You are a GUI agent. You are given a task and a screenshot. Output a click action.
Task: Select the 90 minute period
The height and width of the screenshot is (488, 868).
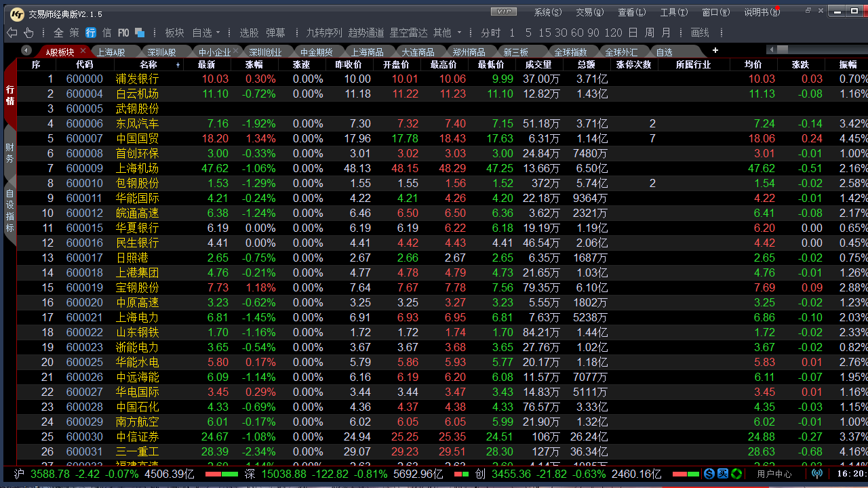593,33
